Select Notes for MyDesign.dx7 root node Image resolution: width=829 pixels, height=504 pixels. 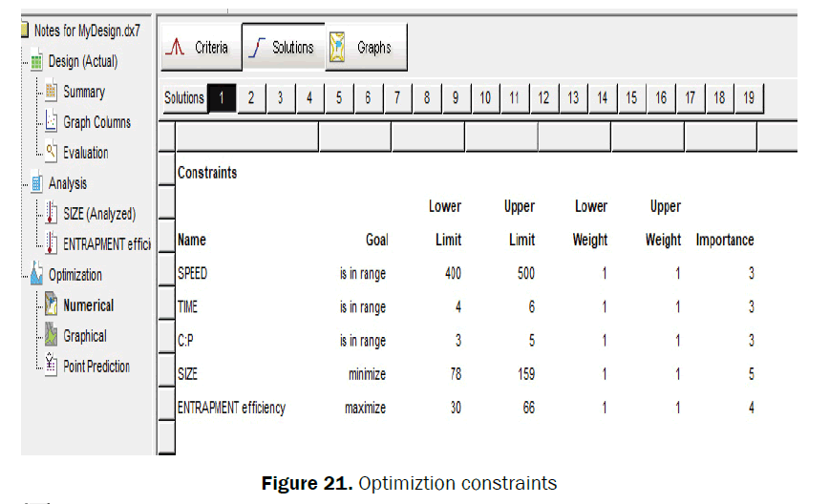pos(86,31)
